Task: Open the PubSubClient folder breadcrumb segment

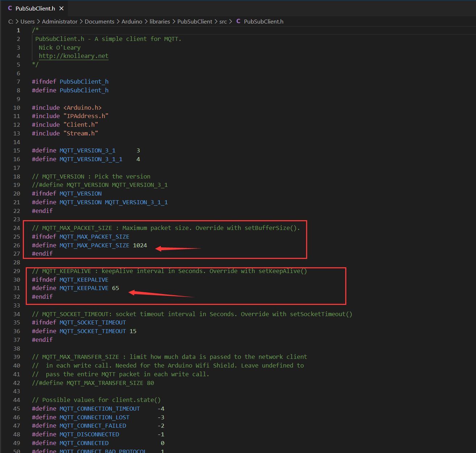Action: point(195,21)
